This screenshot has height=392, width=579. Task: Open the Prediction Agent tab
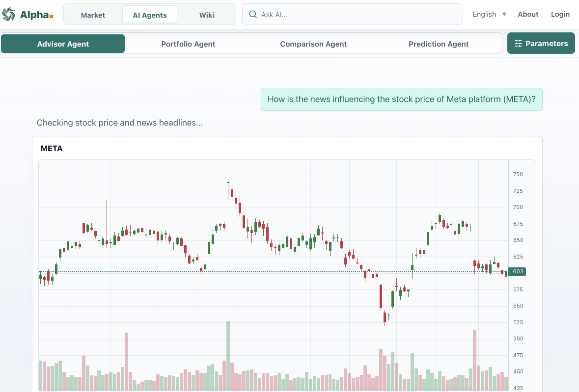pyautogui.click(x=439, y=44)
